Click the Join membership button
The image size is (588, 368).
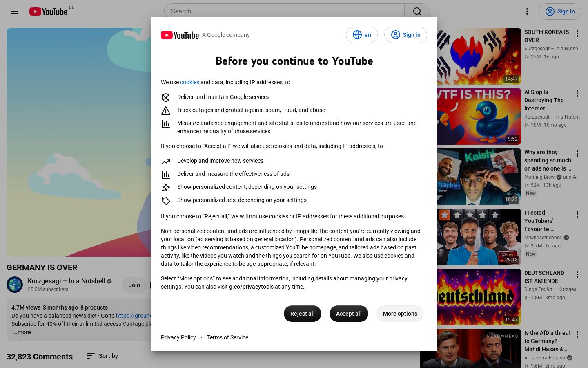click(x=134, y=285)
